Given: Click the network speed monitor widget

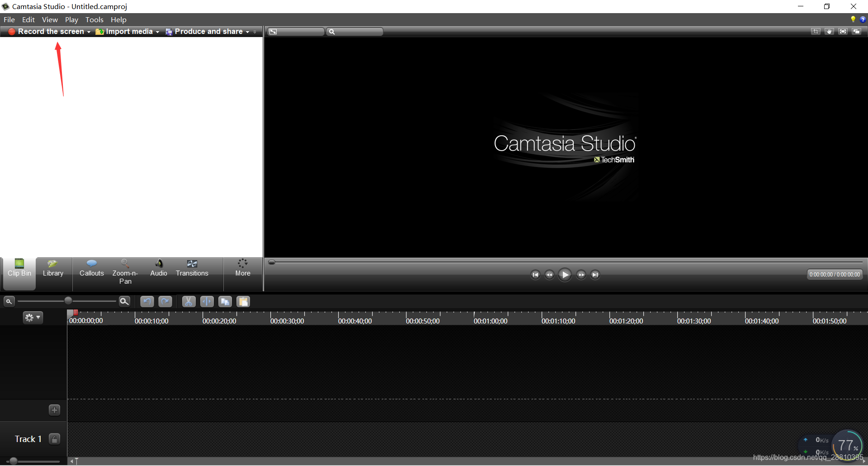Looking at the screenshot, I should pos(831,445).
